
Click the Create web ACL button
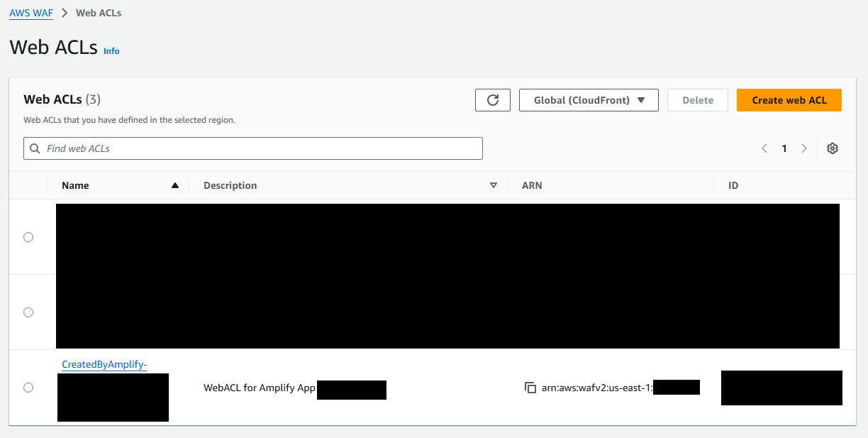point(789,100)
